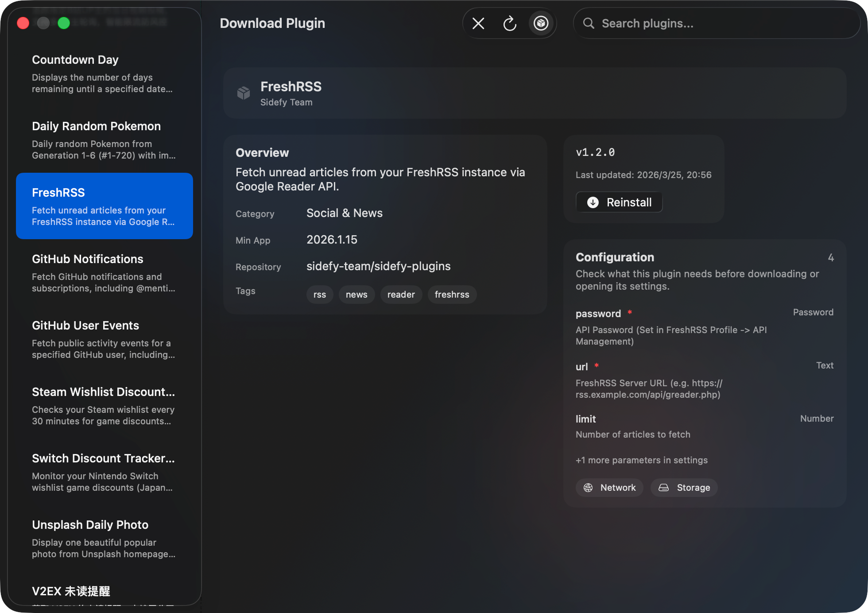Click the password parameter name
Image resolution: width=868 pixels, height=613 pixels.
pyautogui.click(x=598, y=314)
